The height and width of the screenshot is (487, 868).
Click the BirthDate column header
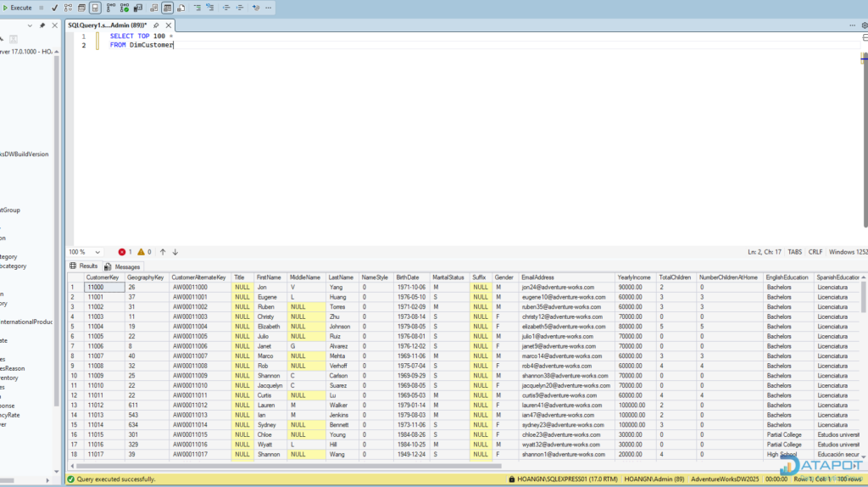click(411, 277)
